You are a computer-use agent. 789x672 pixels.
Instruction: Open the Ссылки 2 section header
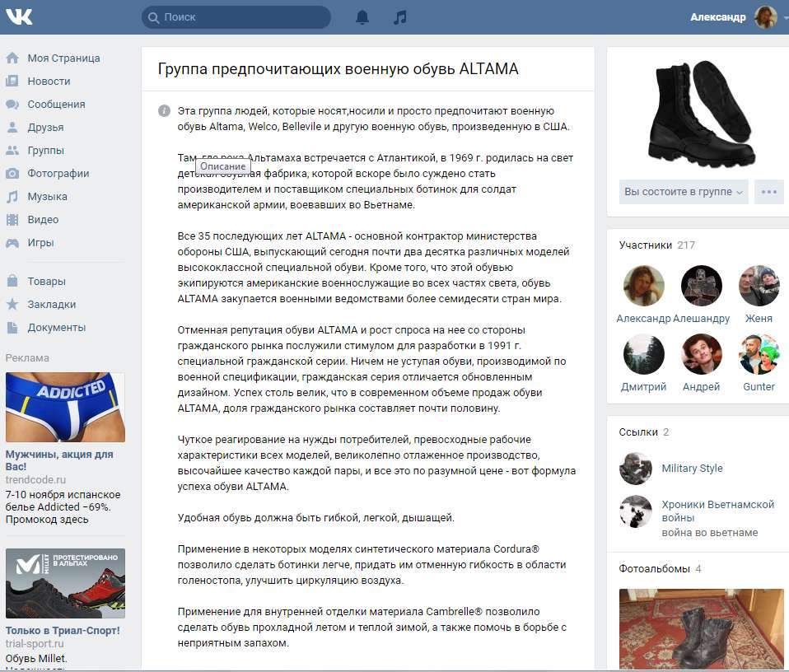(643, 432)
